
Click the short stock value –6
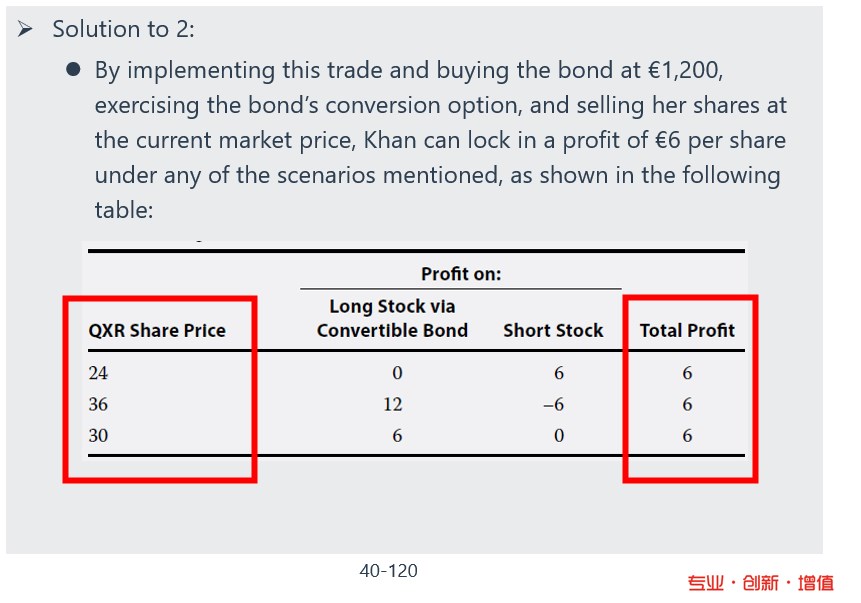(554, 404)
